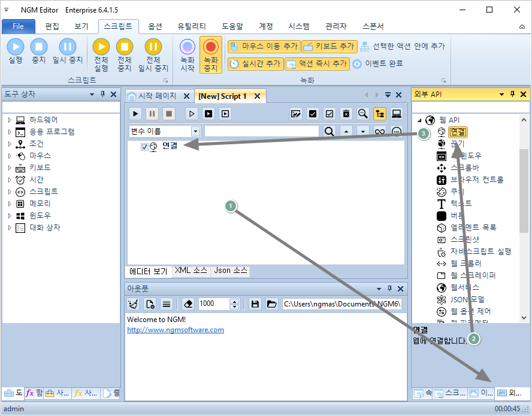The image size is (532, 416).
Task: Switch to the Json 소스 tab
Action: pyautogui.click(x=231, y=271)
